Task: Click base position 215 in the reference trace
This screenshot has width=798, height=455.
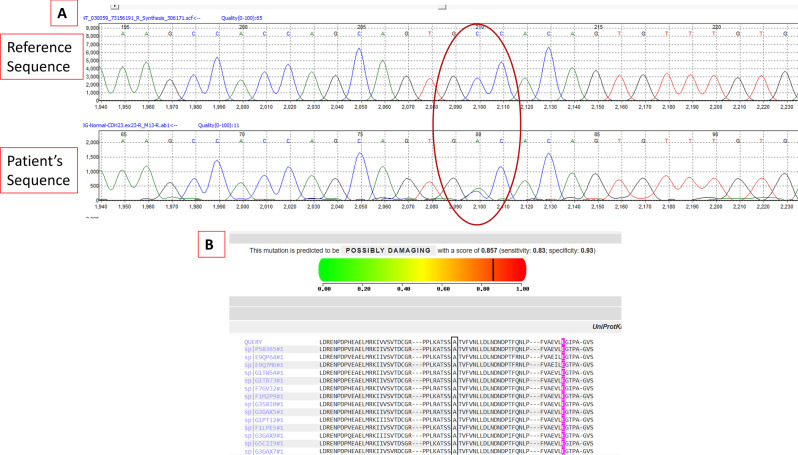Action: 598,27
